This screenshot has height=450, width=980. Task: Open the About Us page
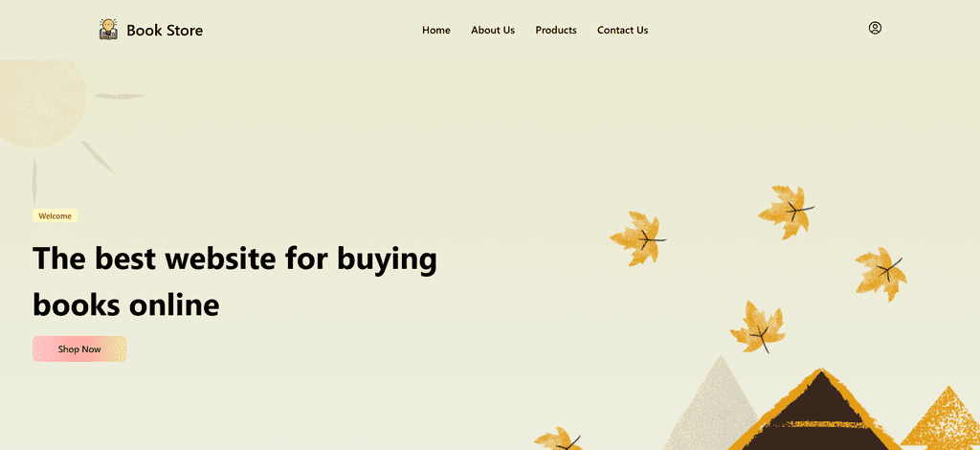493,30
